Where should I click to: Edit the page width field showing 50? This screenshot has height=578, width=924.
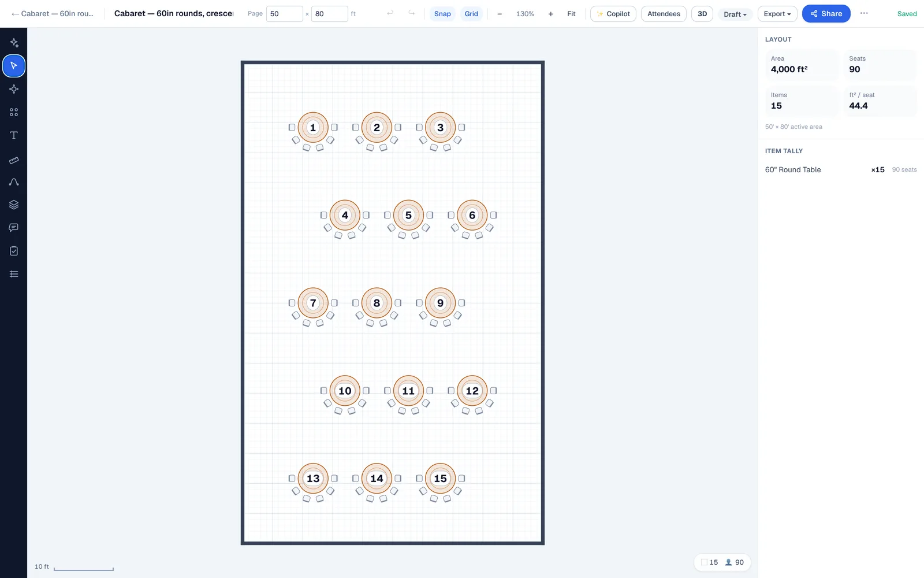coord(284,14)
